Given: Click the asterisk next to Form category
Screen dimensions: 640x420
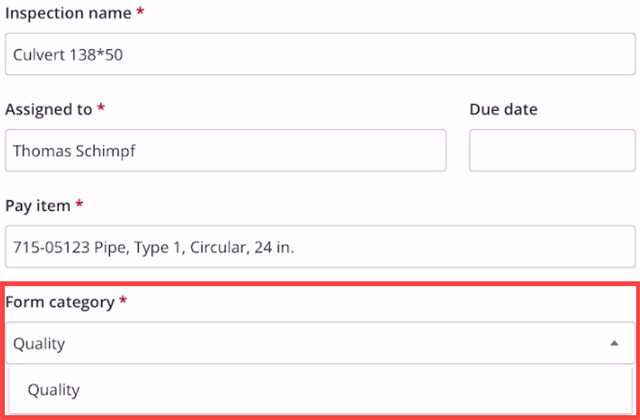Looking at the screenshot, I should click(123, 301).
